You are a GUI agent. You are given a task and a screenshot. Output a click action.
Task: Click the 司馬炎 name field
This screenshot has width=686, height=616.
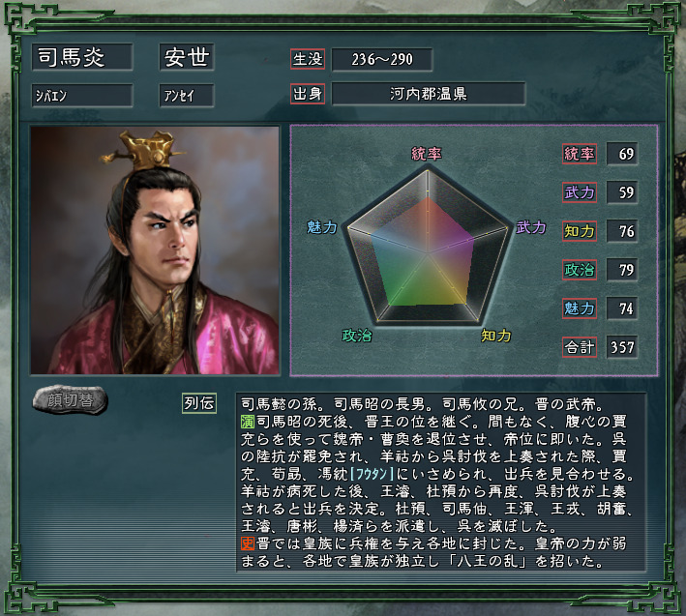coord(82,57)
